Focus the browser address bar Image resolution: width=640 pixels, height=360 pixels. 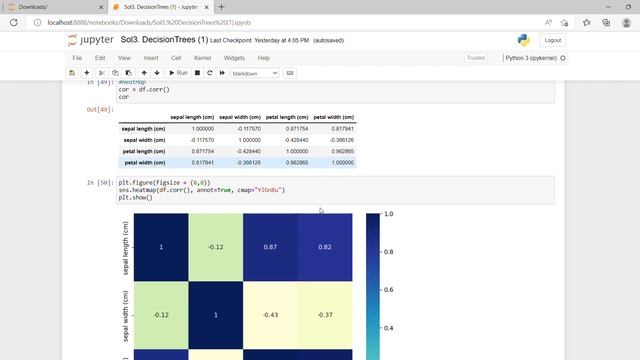click(x=286, y=22)
